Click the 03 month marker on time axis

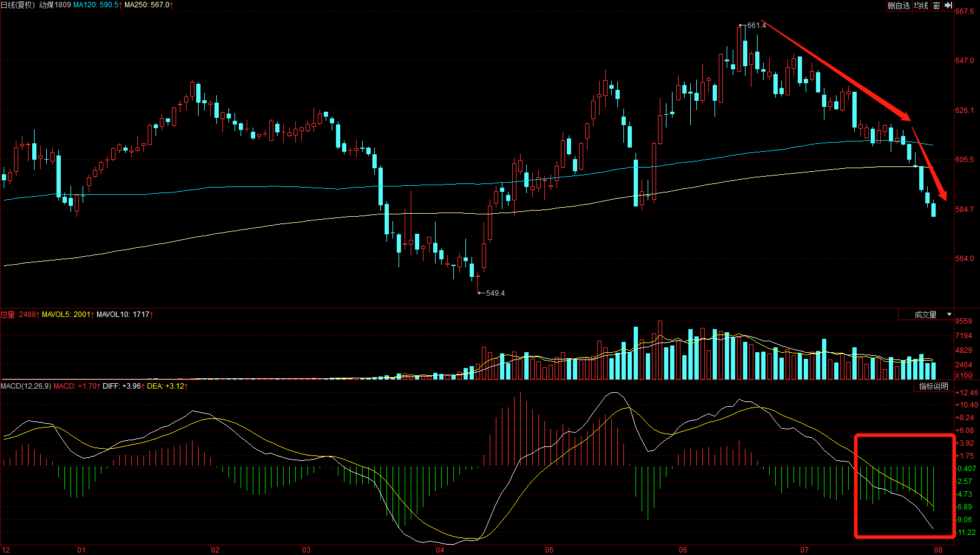[x=306, y=550]
